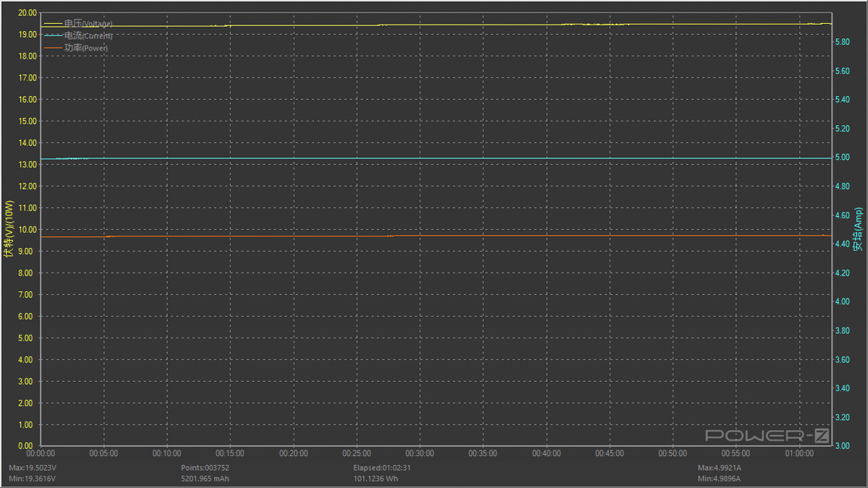Toggle the 电流 (Current) legend entry
This screenshot has height=488, width=868.
88,35
